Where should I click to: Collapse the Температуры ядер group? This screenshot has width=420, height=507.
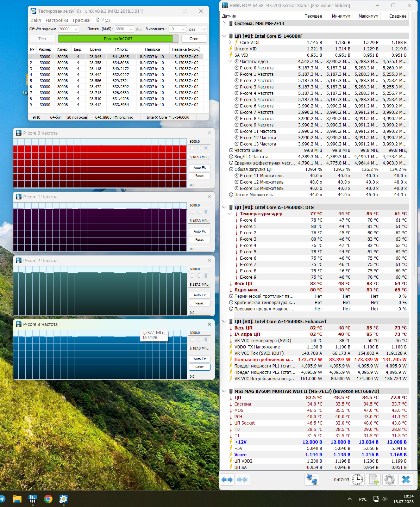(x=230, y=214)
